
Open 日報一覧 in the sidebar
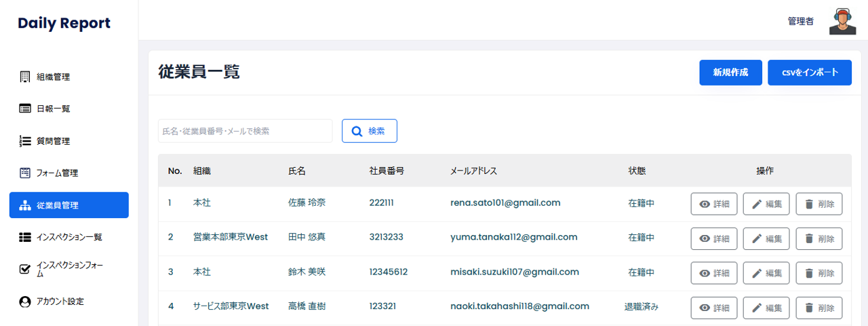(x=53, y=109)
